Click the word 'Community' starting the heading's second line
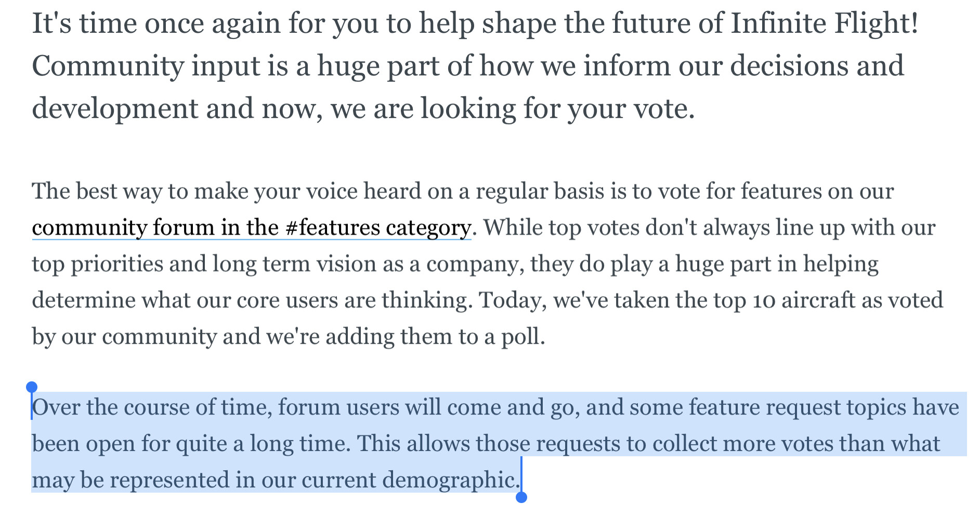The image size is (980, 528). 108,67
